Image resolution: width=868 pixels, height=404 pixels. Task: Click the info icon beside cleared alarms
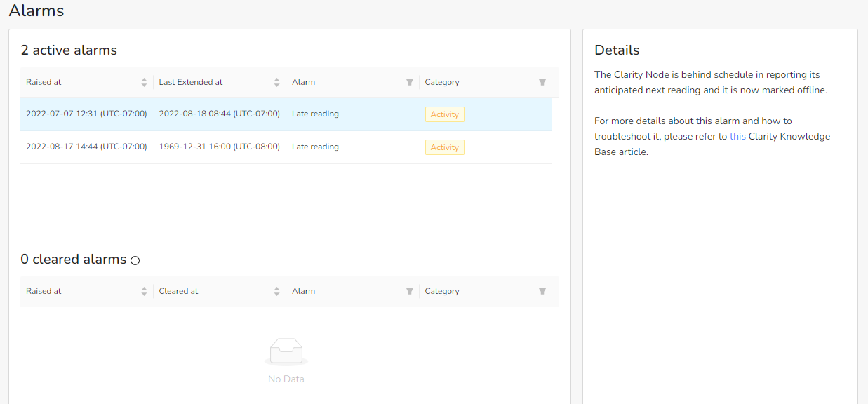pyautogui.click(x=135, y=260)
